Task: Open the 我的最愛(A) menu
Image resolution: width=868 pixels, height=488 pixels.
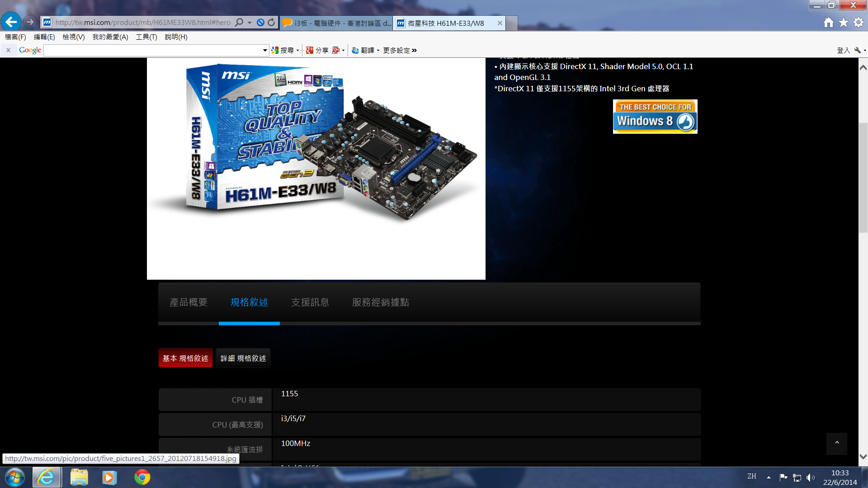Action: coord(110,37)
